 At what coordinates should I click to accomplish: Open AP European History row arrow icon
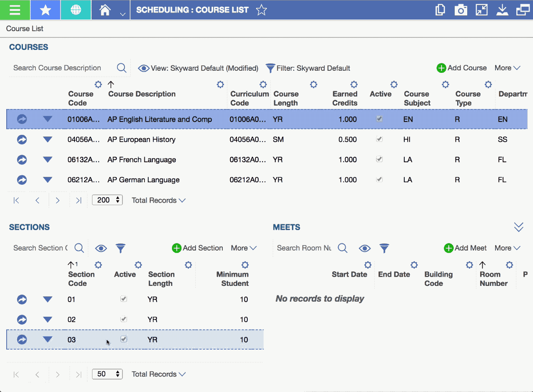22,139
